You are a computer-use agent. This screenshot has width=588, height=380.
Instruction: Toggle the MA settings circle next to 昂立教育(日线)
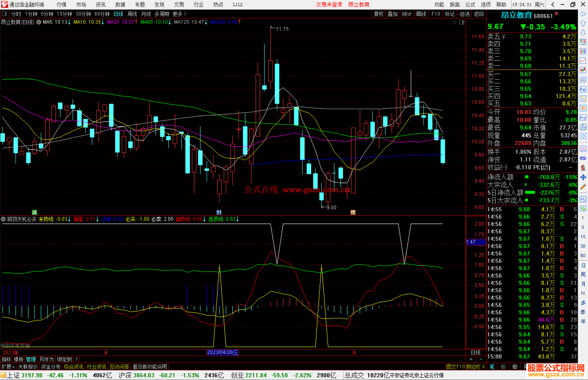(39, 22)
